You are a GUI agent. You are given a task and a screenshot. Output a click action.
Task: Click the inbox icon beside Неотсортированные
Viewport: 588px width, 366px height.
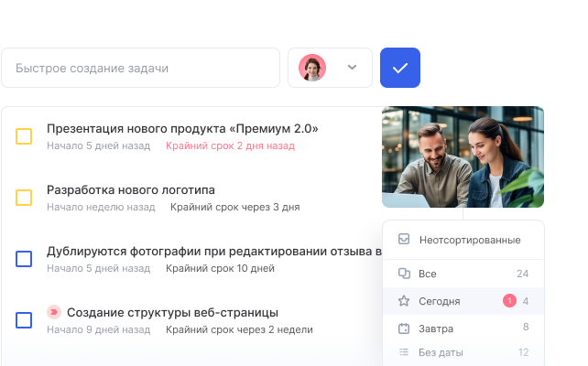pyautogui.click(x=404, y=240)
